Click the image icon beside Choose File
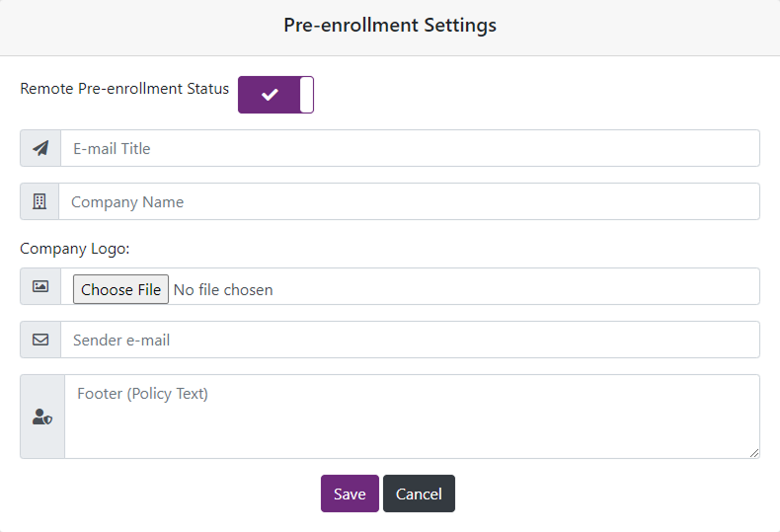 (40, 286)
